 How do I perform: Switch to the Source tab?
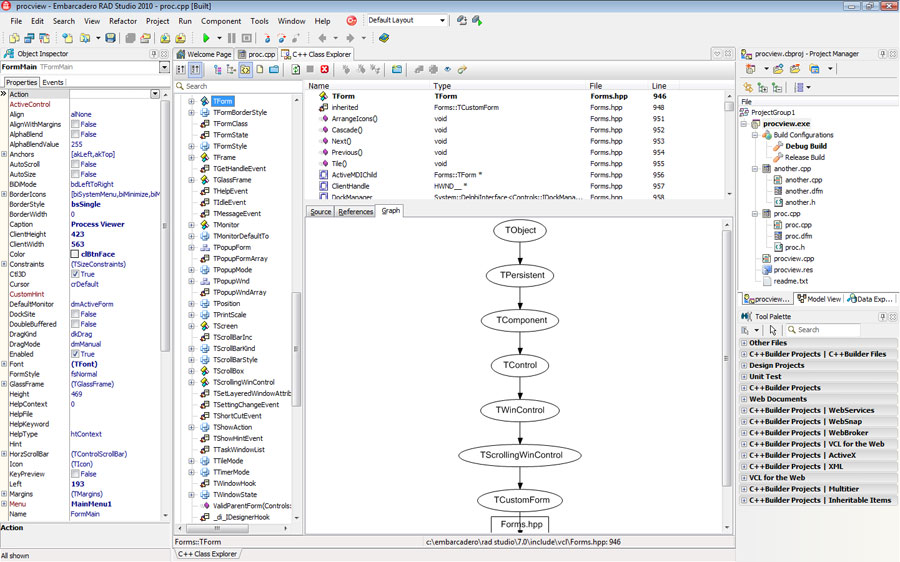(320, 211)
